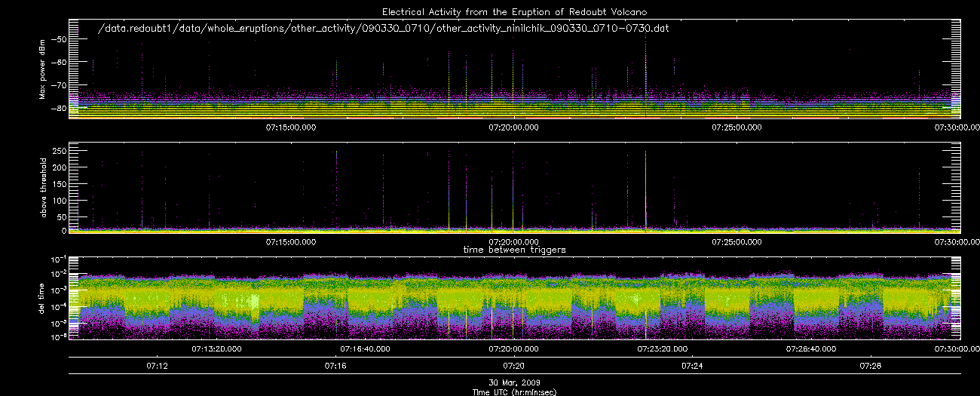Viewport: 980px width, 396px height.
Task: Click the '30 Mar, 2009' date label
Action: coord(516,382)
